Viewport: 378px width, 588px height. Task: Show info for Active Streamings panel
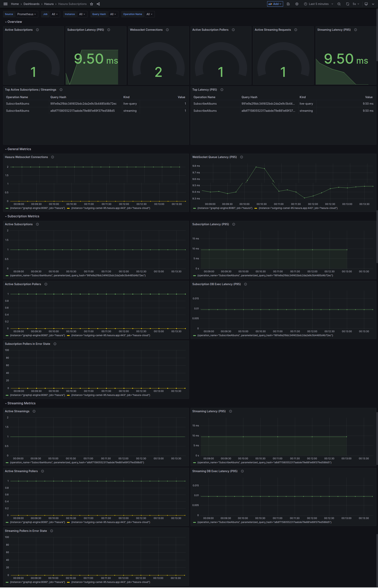(x=34, y=411)
